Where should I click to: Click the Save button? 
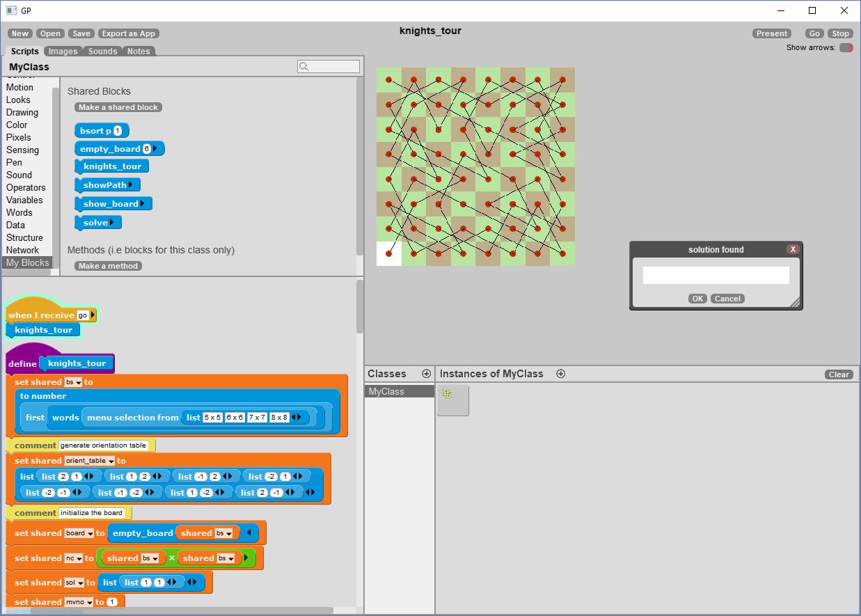click(x=81, y=33)
